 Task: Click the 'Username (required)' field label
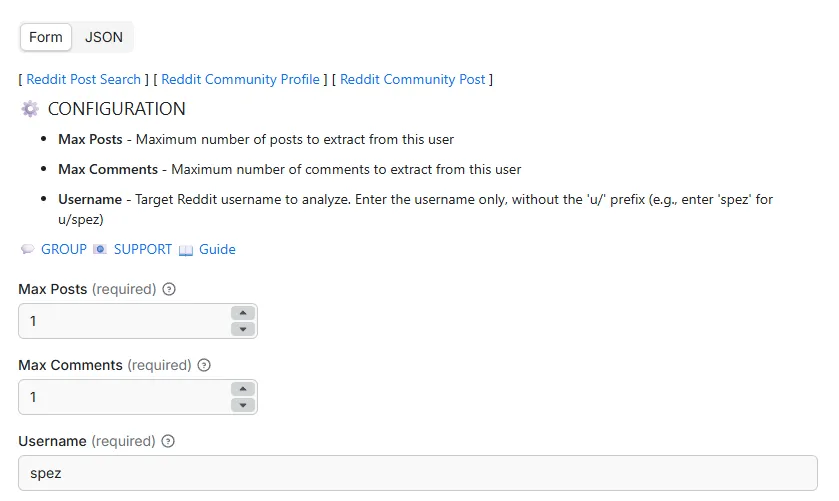(87, 441)
